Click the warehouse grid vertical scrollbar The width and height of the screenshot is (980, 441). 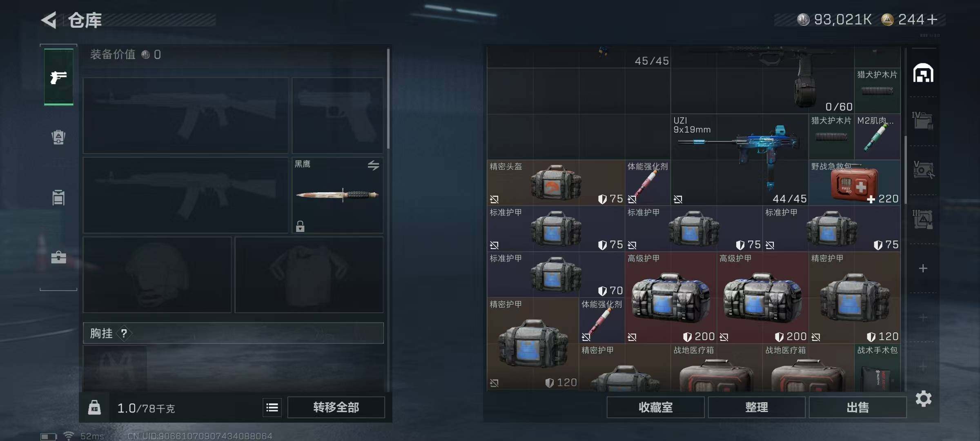905,169
